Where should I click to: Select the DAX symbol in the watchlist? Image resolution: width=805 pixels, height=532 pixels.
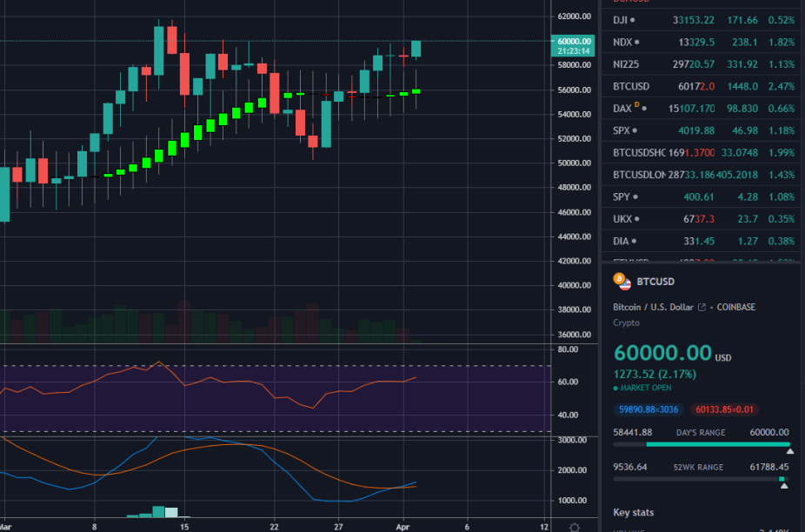coord(622,109)
